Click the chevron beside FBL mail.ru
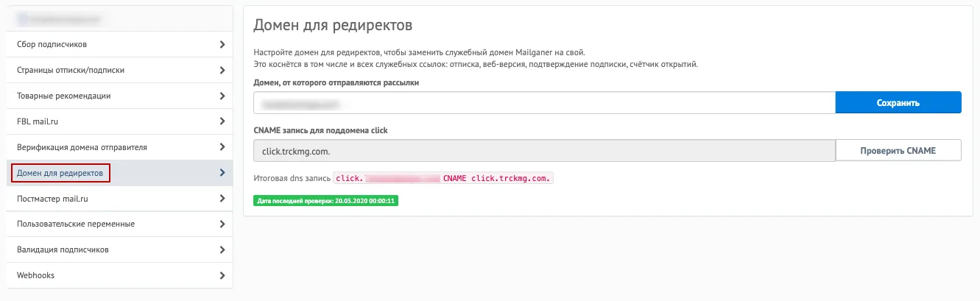The width and height of the screenshot is (980, 301). (x=222, y=121)
